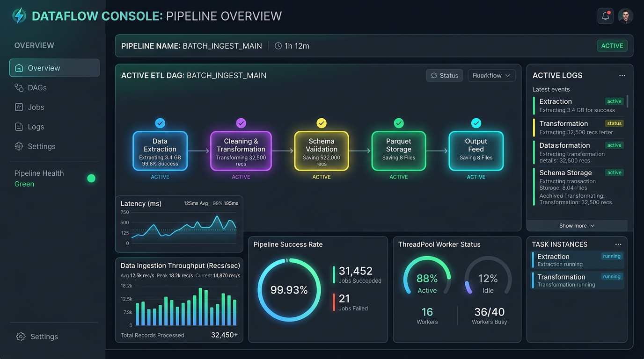
Task: Click the 36/40 Workers Busy value
Action: pyautogui.click(x=490, y=312)
